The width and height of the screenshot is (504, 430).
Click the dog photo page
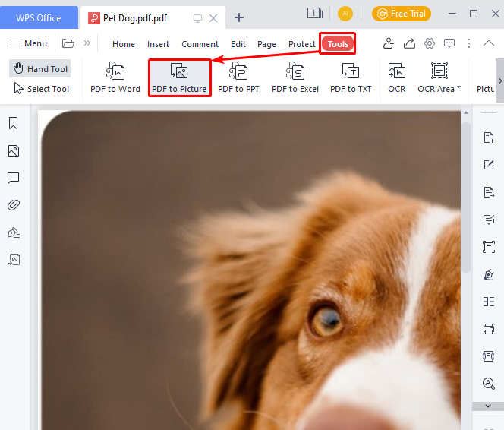point(249,270)
